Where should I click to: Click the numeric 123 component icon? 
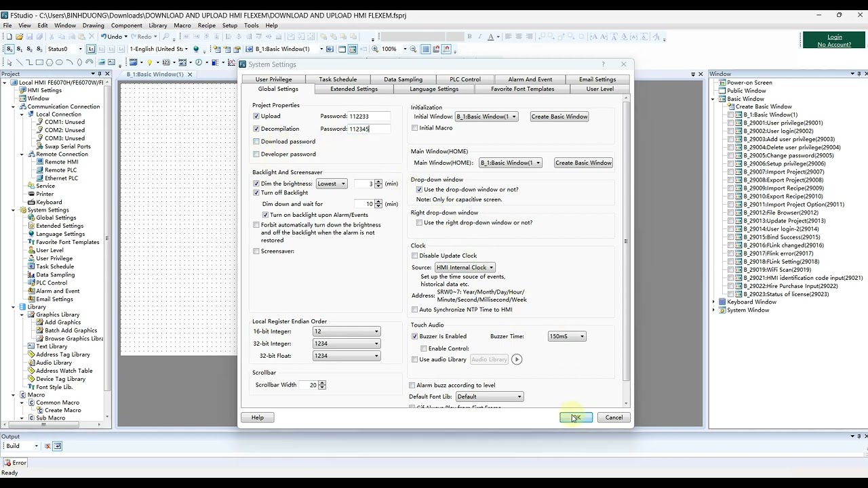tap(166, 62)
